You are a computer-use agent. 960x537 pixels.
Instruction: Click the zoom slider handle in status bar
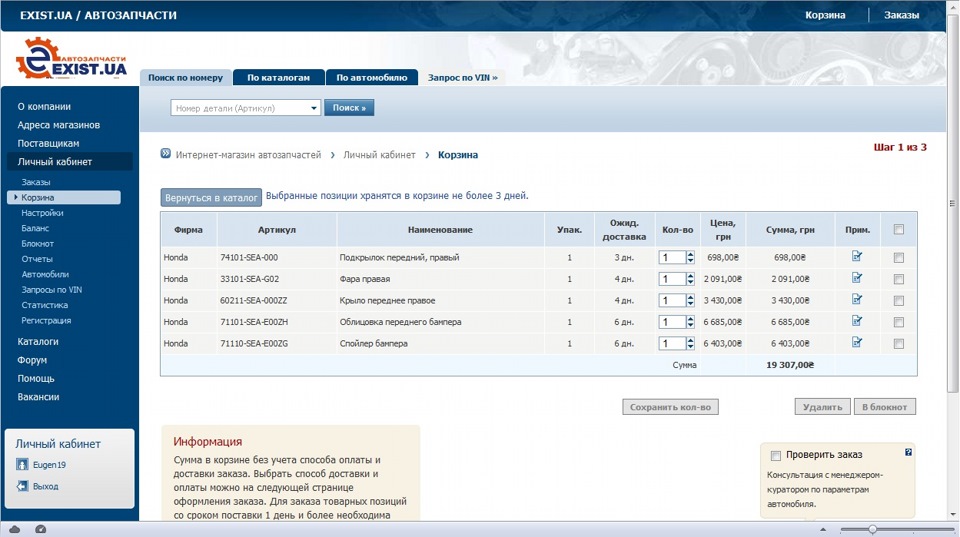[872, 530]
